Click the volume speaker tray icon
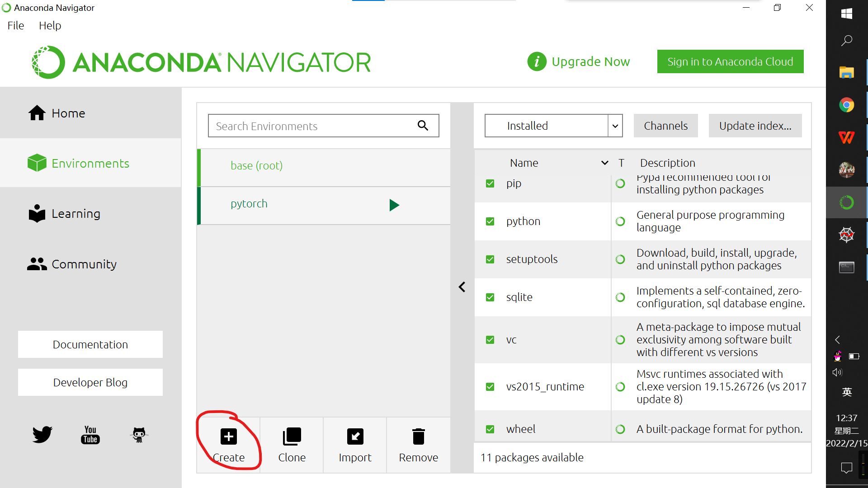The height and width of the screenshot is (488, 868). [837, 372]
